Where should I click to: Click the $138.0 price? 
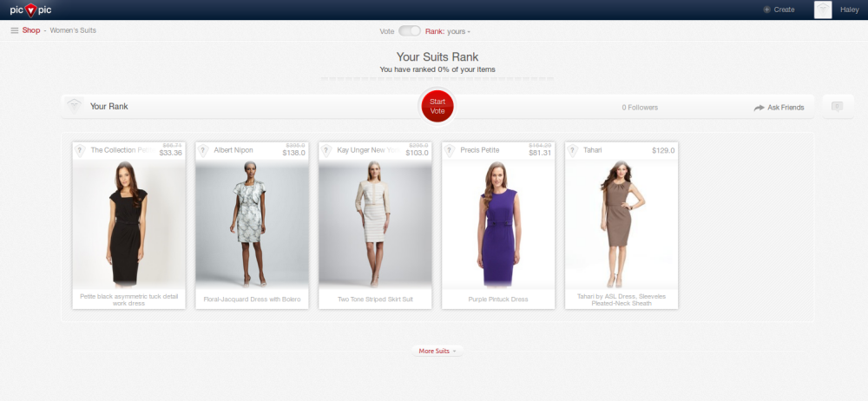click(x=294, y=153)
